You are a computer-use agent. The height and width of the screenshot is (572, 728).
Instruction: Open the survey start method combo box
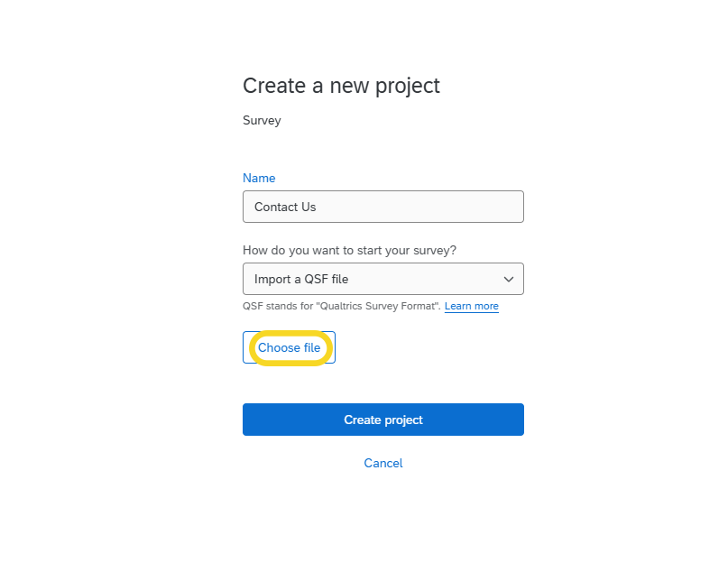[382, 280]
